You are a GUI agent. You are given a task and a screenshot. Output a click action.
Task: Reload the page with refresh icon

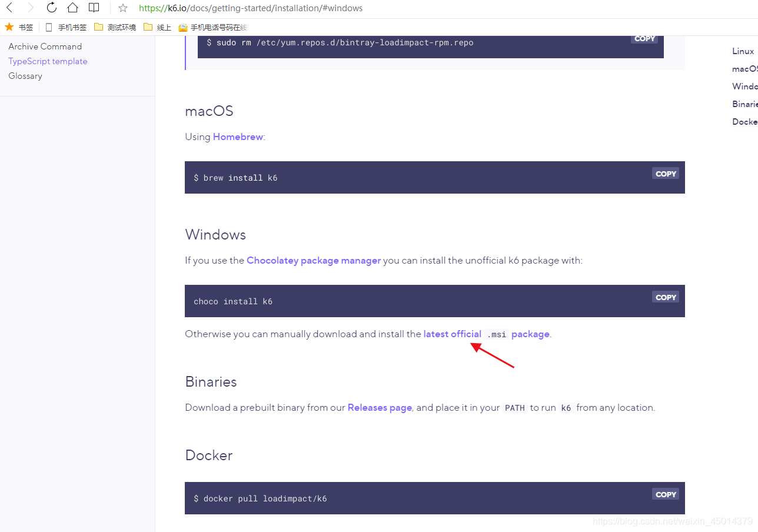[52, 8]
